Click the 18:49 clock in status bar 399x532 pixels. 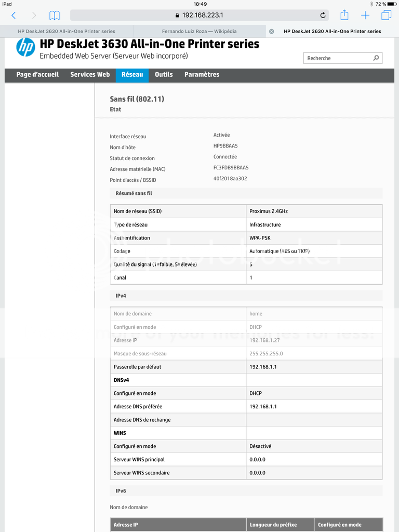[x=200, y=4]
